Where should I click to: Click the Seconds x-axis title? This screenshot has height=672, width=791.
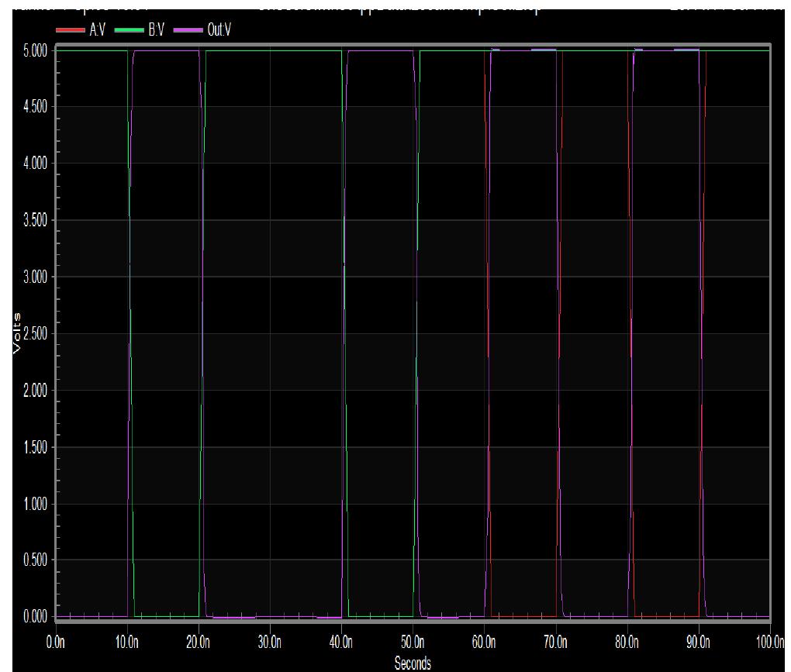pos(413,663)
